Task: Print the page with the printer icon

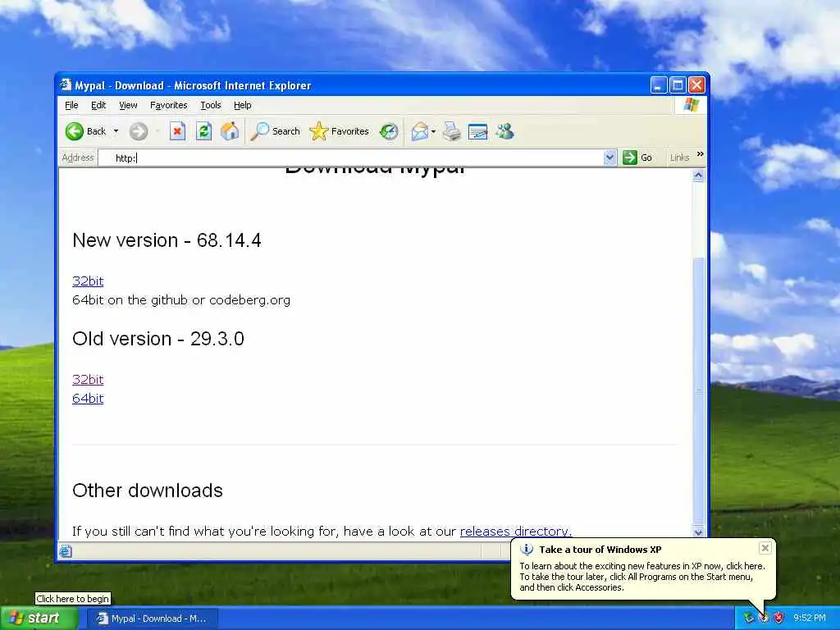Action: coord(452,131)
